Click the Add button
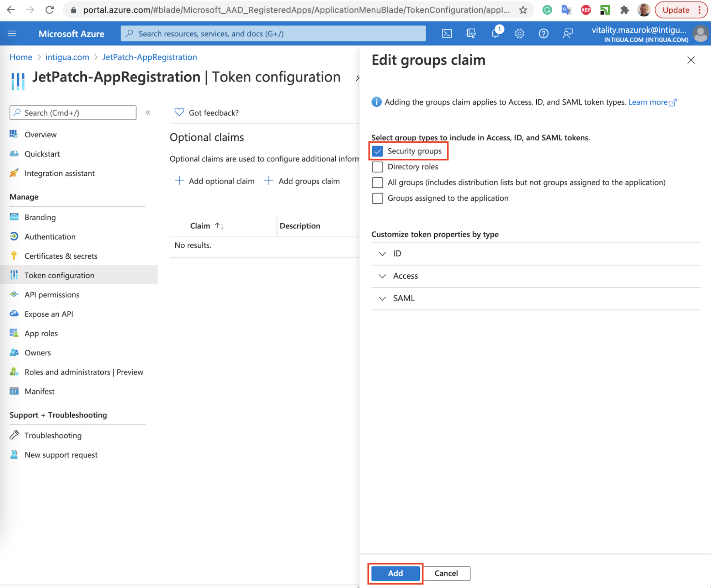This screenshot has height=588, width=711. point(395,573)
